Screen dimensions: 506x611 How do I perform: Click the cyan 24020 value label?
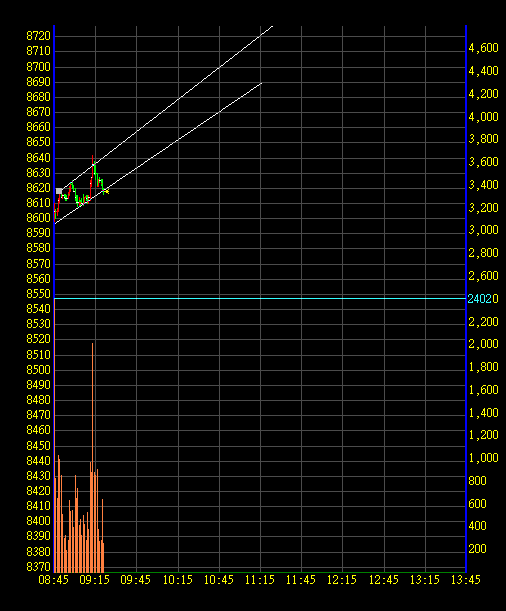pos(483,299)
